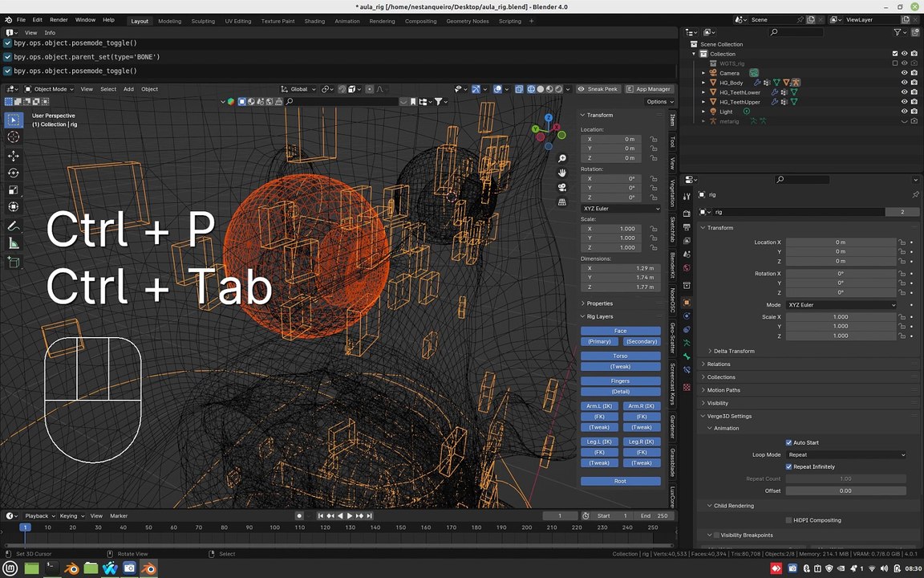Toggle camera view with the camera icon
Screen dimensions: 924x578
click(x=562, y=188)
